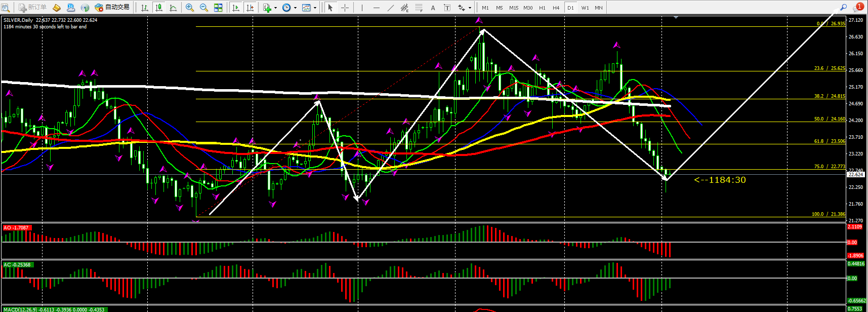Pick the trendline drawing tool

tap(390, 8)
